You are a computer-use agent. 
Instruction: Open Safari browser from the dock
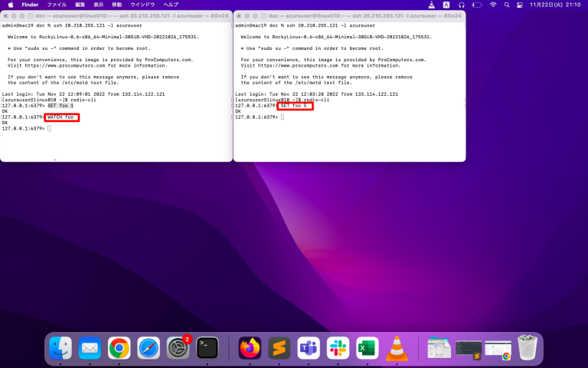click(x=149, y=349)
